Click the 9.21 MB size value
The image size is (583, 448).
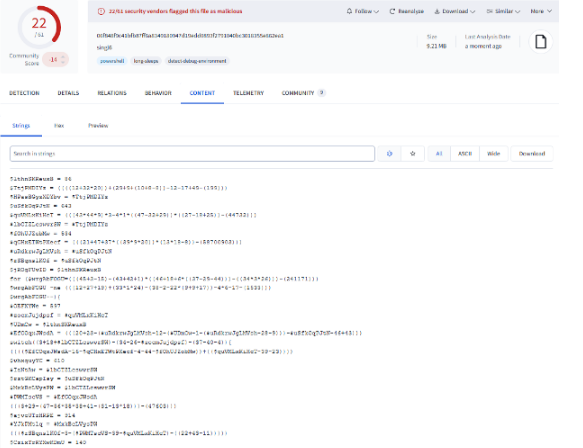tap(437, 46)
